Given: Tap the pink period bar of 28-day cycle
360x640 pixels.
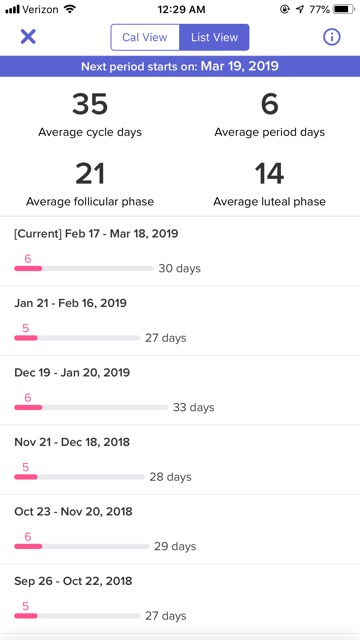Looking at the screenshot, I should 26,476.
